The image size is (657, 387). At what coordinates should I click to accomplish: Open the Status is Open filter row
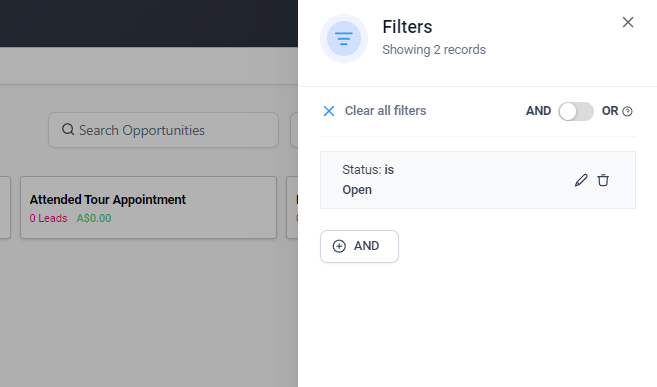[x=478, y=180]
